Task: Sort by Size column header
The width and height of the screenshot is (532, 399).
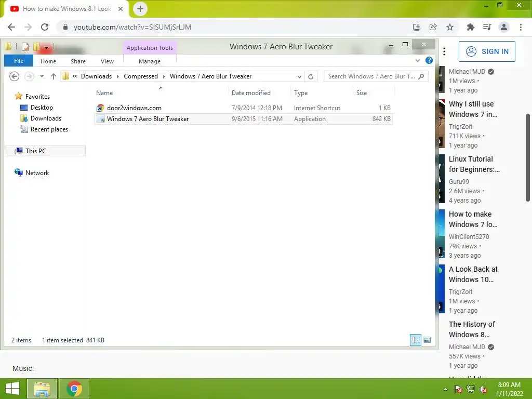Action: 362,93
